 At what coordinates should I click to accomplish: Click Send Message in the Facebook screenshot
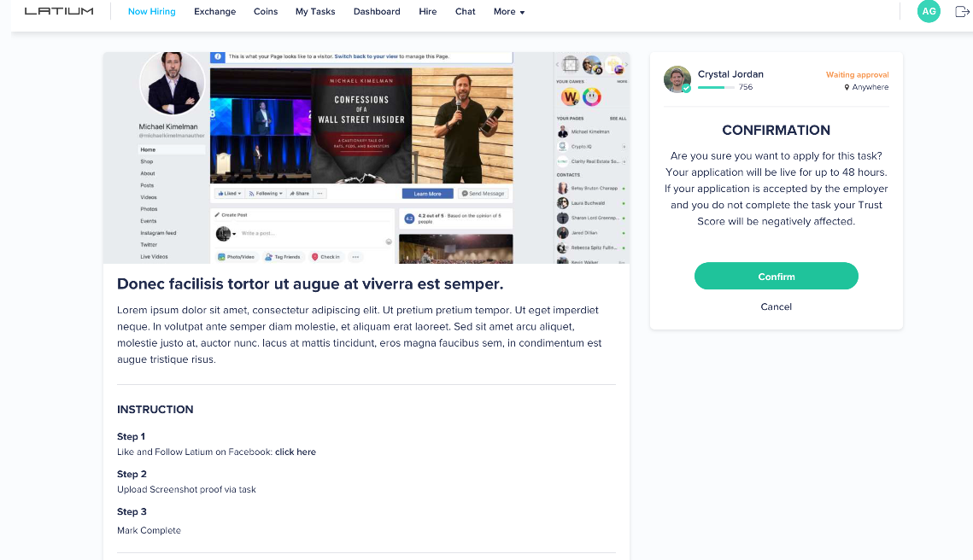[484, 194]
